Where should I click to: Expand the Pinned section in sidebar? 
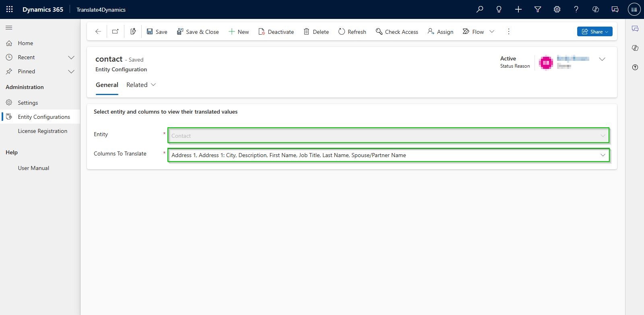point(71,71)
